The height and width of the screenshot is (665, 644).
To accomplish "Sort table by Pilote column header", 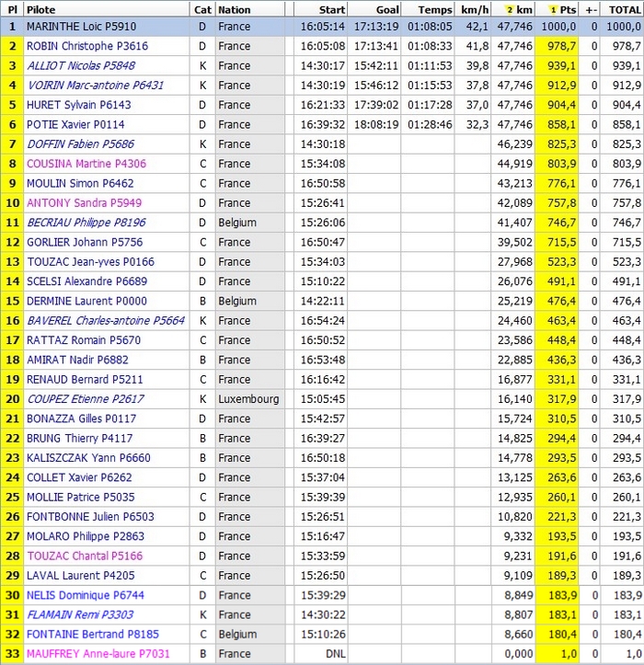I will pos(42,9).
